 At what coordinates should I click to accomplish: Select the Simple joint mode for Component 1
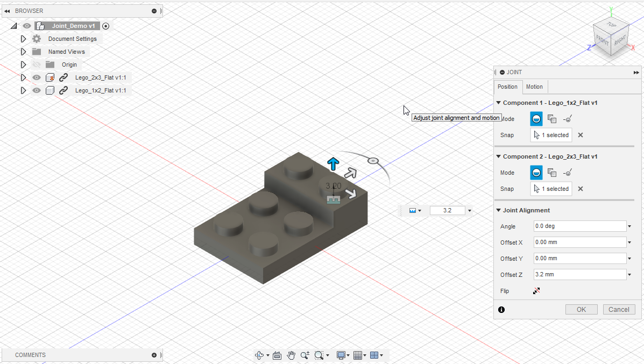click(536, 118)
